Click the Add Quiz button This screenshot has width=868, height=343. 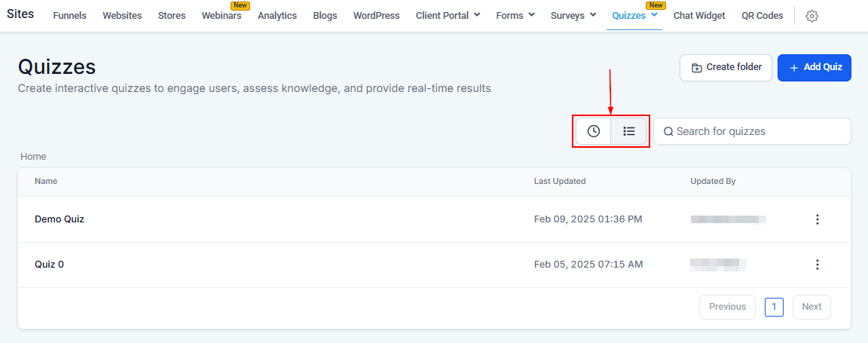tap(815, 68)
